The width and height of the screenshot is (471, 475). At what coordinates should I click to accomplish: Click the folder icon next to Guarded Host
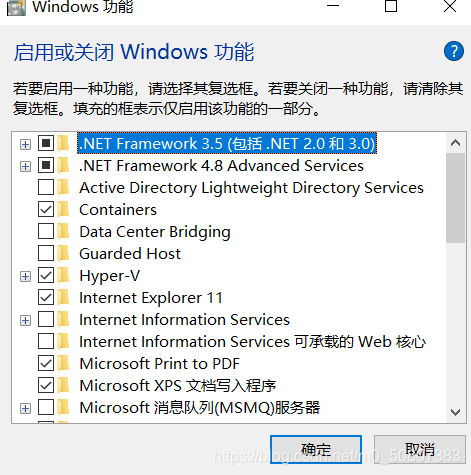63,253
